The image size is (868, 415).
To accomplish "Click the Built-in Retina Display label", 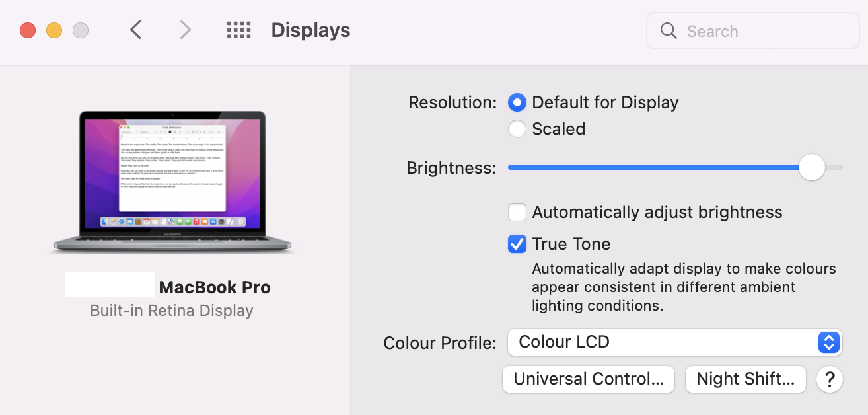I will (172, 311).
